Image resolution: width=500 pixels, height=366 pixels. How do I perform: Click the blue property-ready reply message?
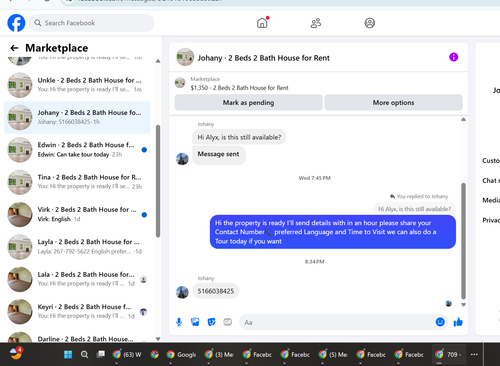(x=333, y=232)
